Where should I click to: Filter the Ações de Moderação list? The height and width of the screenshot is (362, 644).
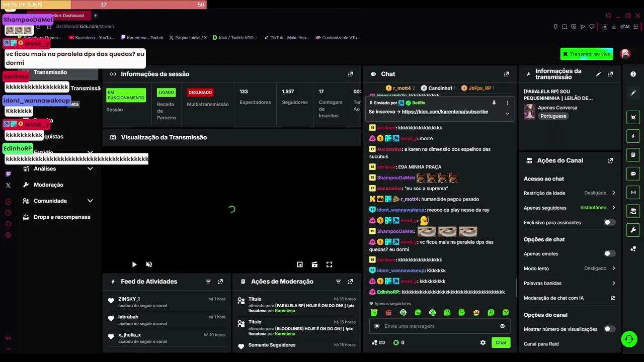[339, 282]
